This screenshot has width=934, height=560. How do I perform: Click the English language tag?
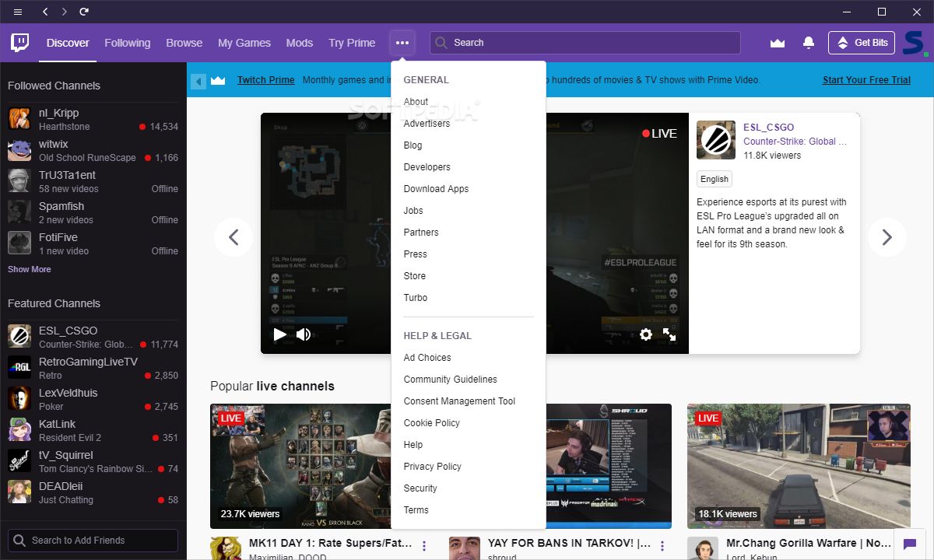(715, 179)
